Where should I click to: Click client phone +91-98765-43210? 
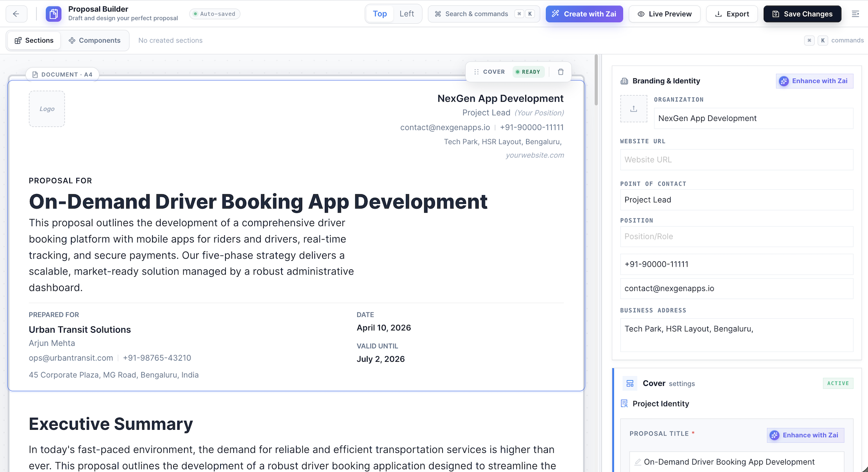[157, 358]
